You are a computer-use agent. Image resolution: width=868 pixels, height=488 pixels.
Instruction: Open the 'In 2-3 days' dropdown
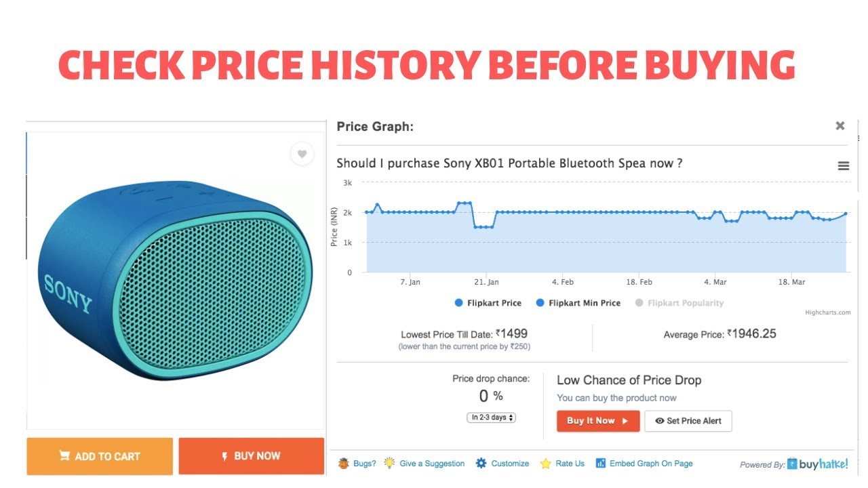point(492,418)
